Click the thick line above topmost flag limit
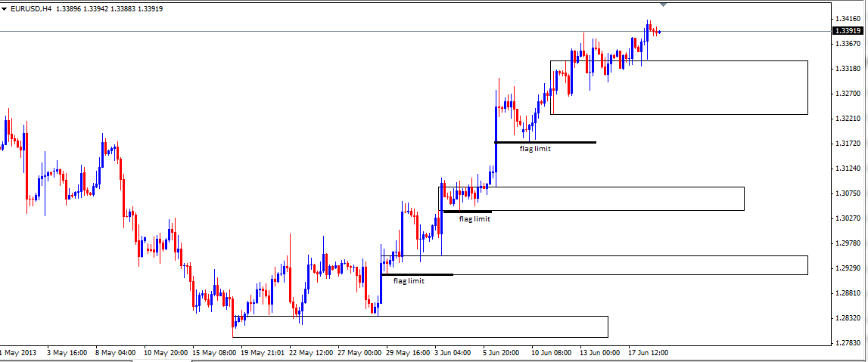Screen dimensions: 868x362 (x=545, y=142)
